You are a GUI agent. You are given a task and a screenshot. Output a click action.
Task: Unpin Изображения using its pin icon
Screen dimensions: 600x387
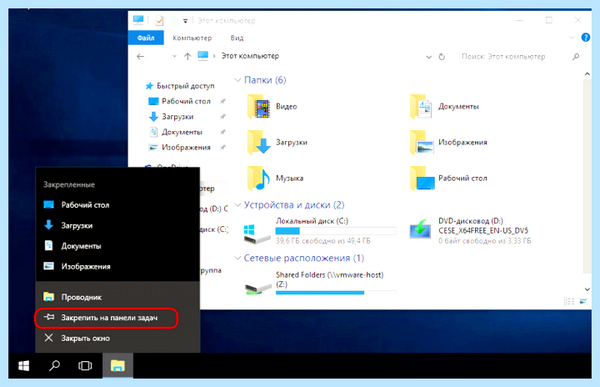tap(223, 147)
